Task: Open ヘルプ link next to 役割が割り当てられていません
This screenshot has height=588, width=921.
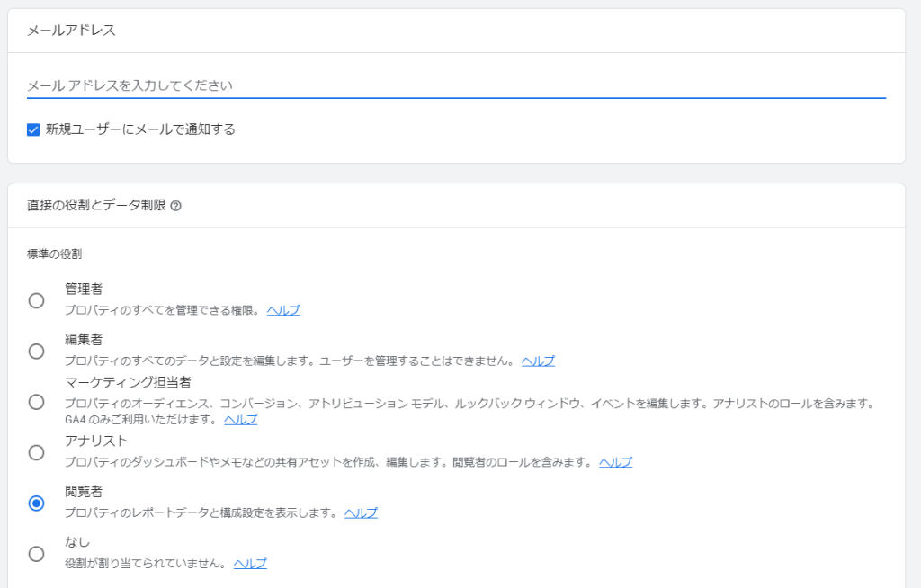Action: point(250,564)
